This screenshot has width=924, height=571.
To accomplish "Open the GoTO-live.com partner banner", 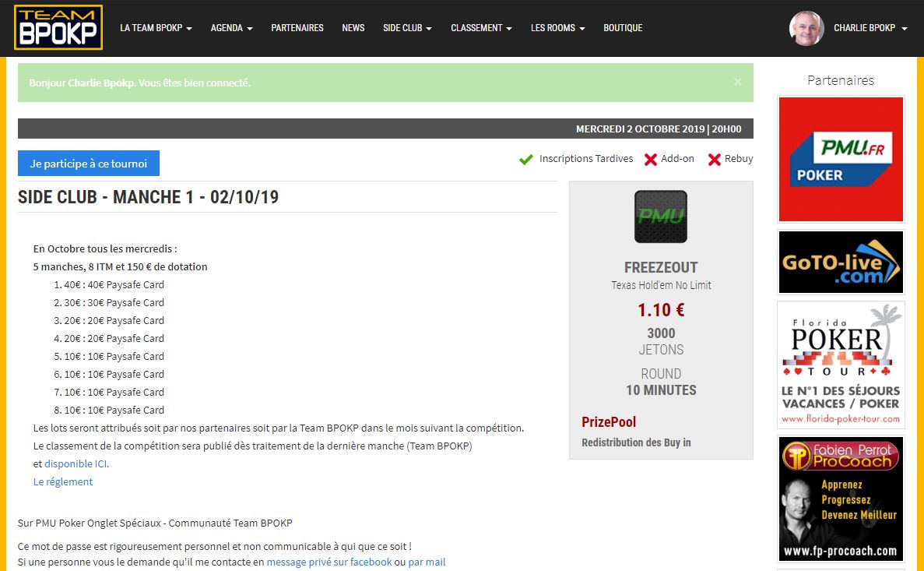I will [841, 262].
